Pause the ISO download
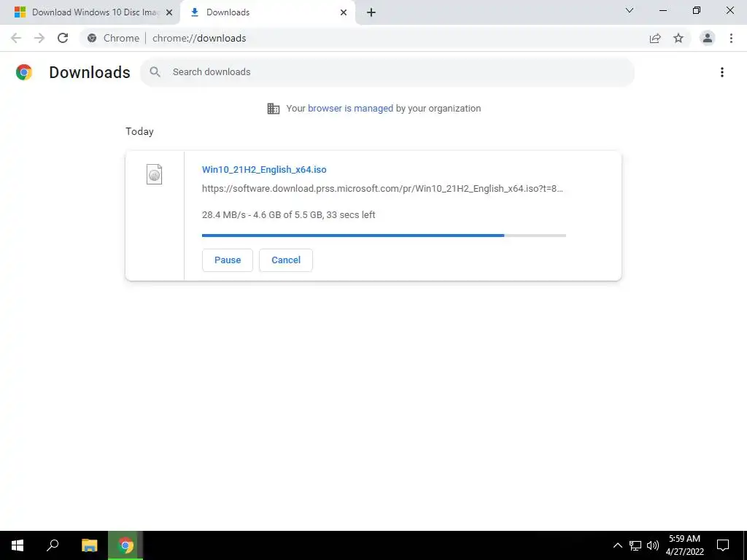The width and height of the screenshot is (747, 560). point(228,260)
